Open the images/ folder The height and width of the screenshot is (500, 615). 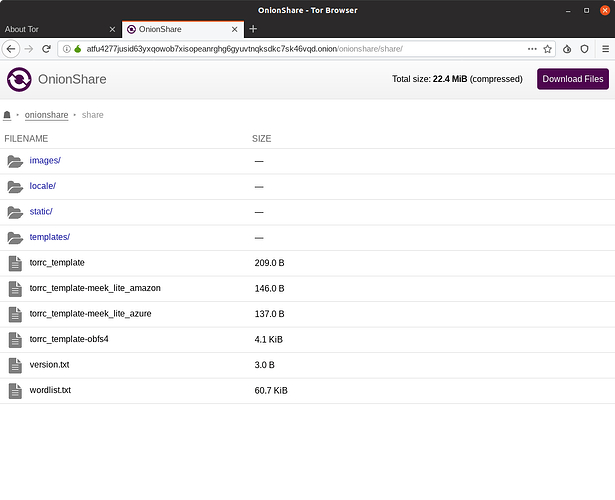point(45,161)
